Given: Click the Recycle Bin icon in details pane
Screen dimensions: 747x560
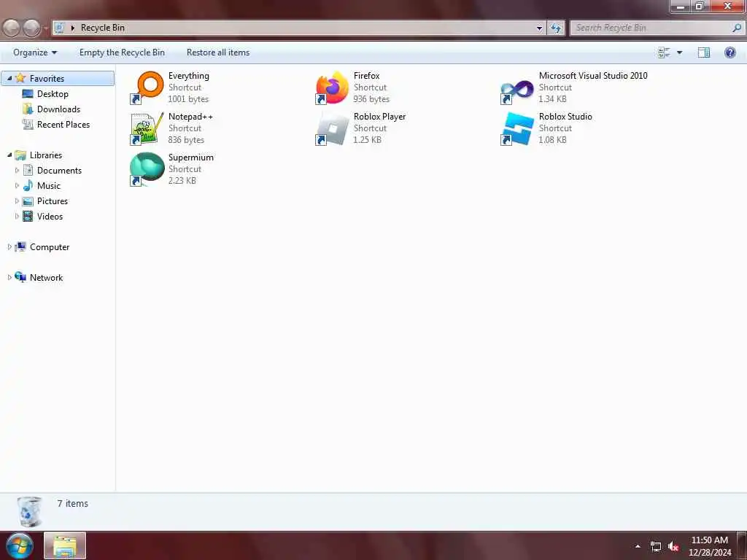Looking at the screenshot, I should click(29, 511).
